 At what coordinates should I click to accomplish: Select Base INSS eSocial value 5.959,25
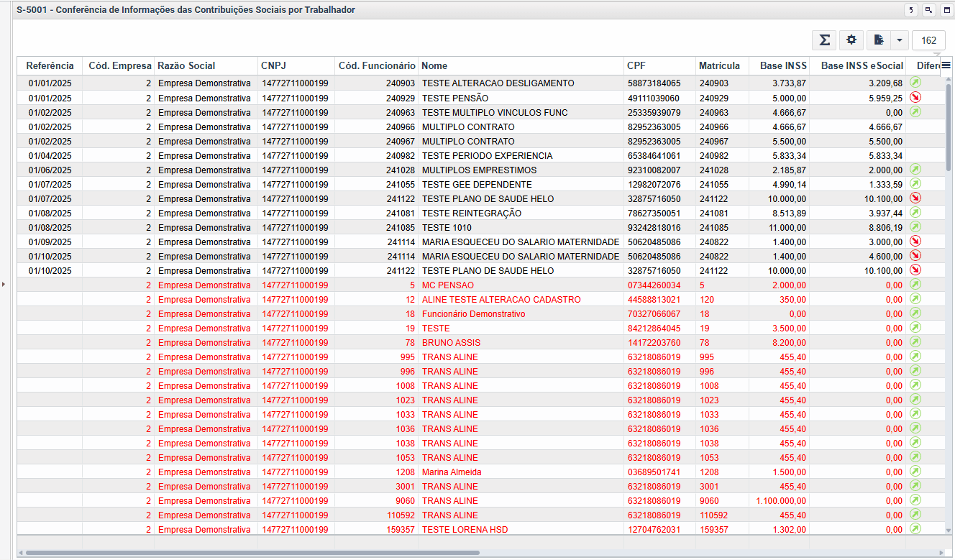click(x=858, y=98)
